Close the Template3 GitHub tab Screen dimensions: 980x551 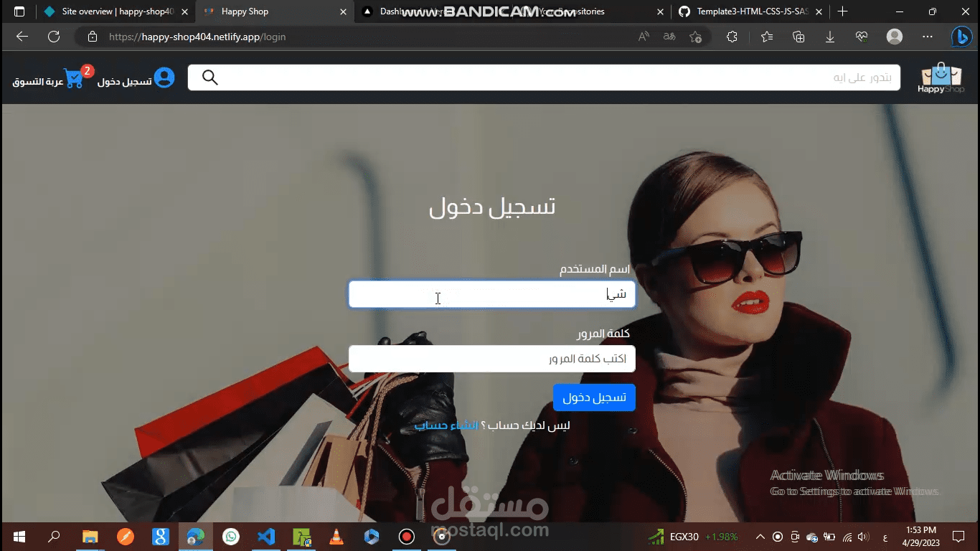[819, 11]
